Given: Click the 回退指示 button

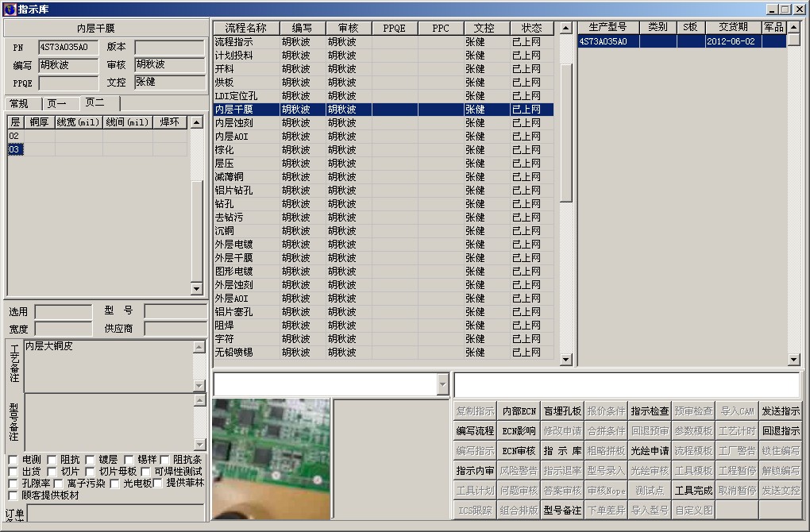Looking at the screenshot, I should tap(781, 431).
